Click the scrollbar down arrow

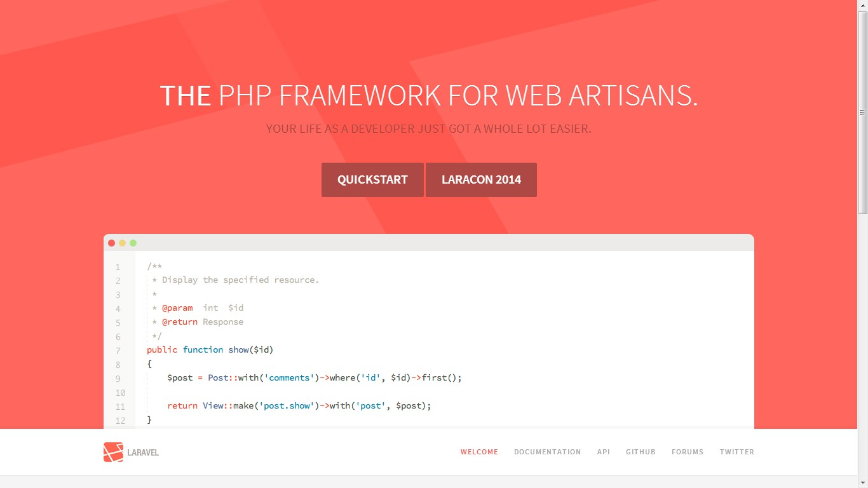click(862, 482)
